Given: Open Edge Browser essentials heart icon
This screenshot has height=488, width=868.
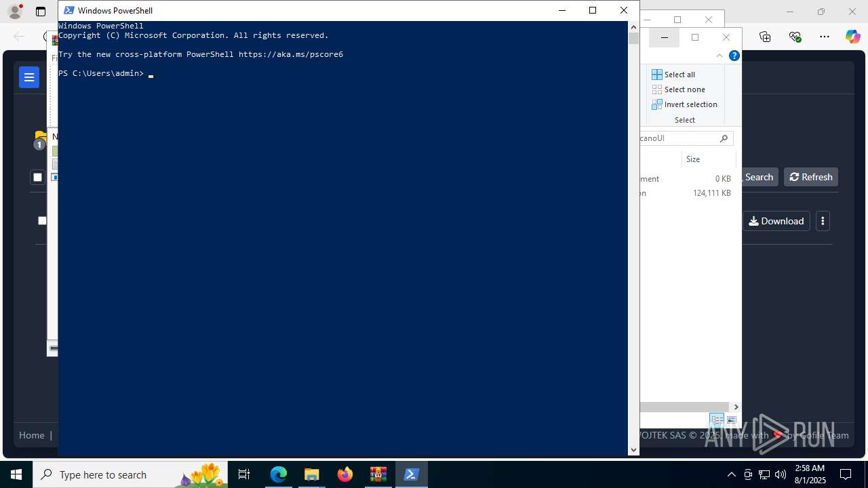Looking at the screenshot, I should click(x=795, y=37).
